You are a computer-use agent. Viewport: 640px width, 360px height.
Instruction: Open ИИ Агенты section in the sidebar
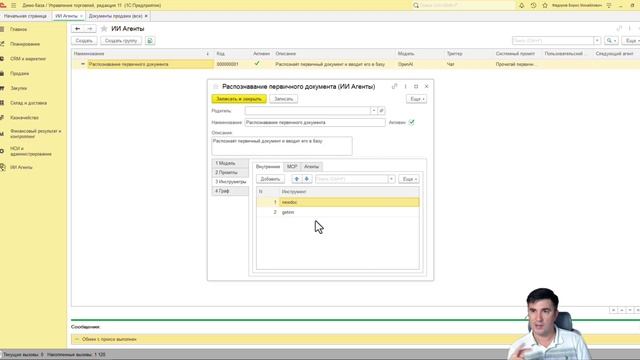[x=21, y=167]
